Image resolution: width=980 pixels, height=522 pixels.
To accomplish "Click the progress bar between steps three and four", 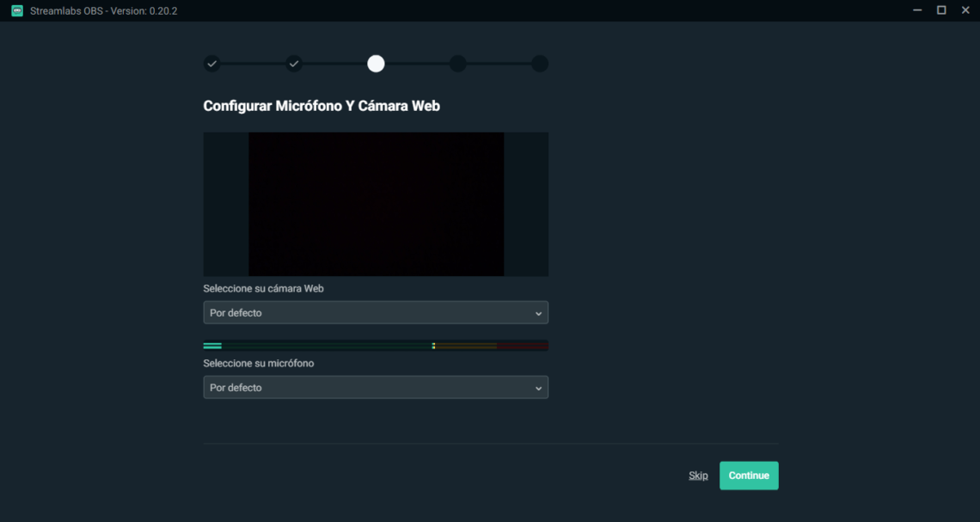I will (x=417, y=63).
